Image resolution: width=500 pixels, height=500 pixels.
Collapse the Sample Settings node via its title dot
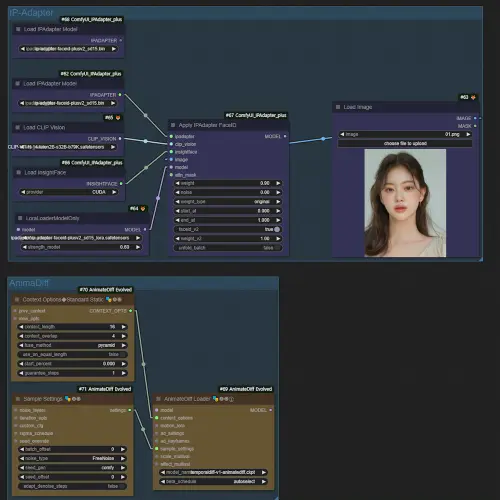coord(18,399)
